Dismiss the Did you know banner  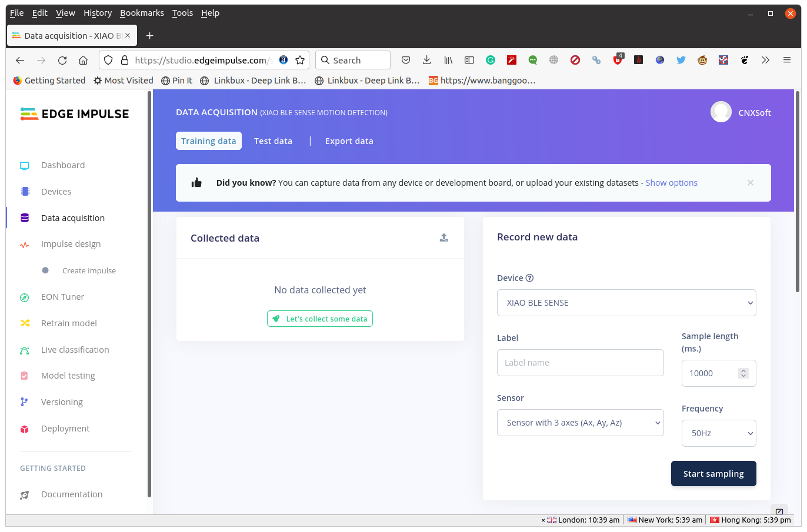click(x=751, y=183)
